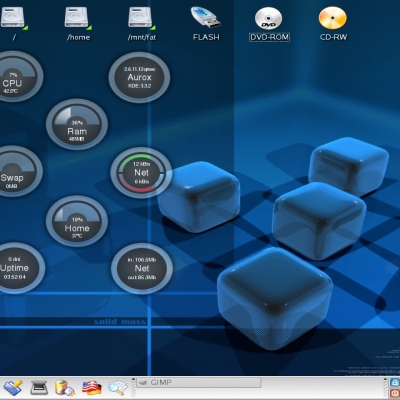Click the Home disk usage widget
This screenshot has height=400, width=400.
[x=77, y=221]
